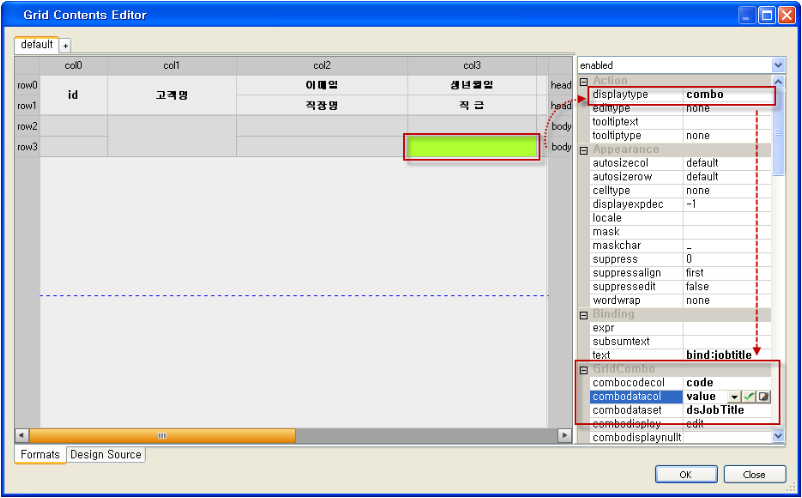
Task: Select the tooltiptype property
Action: coord(680,136)
